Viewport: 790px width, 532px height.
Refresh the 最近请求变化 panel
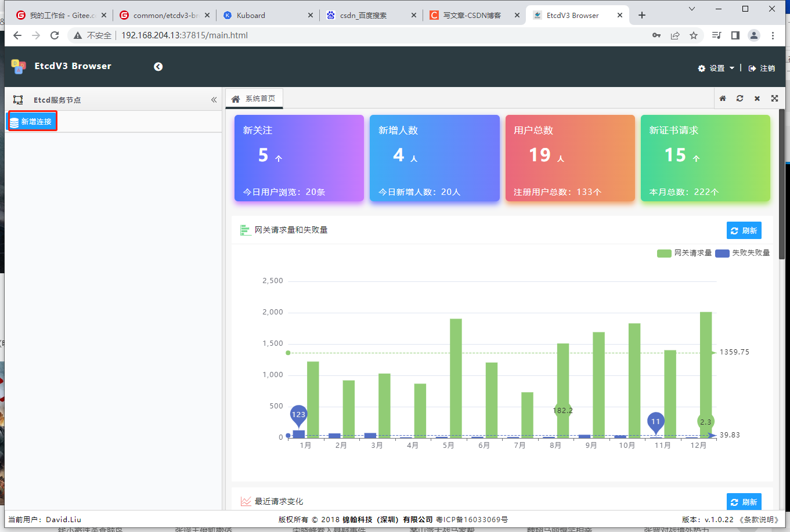(x=744, y=502)
